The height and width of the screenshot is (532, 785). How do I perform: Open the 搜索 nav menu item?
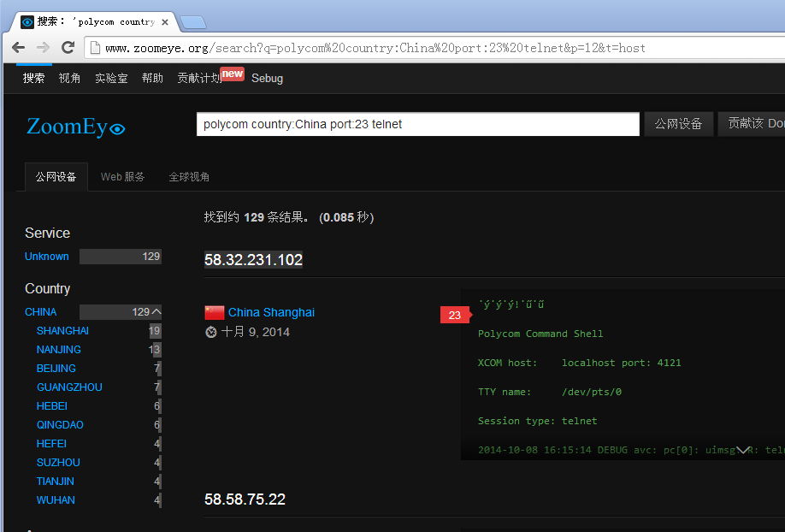click(x=33, y=78)
